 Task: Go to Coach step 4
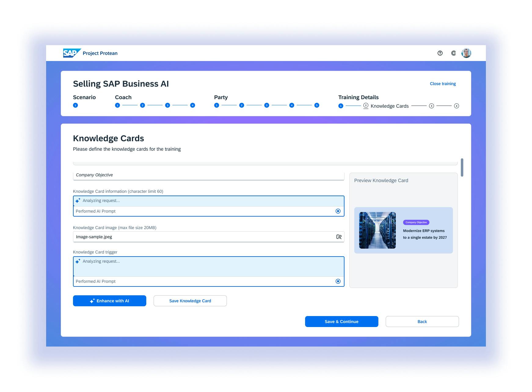193,105
